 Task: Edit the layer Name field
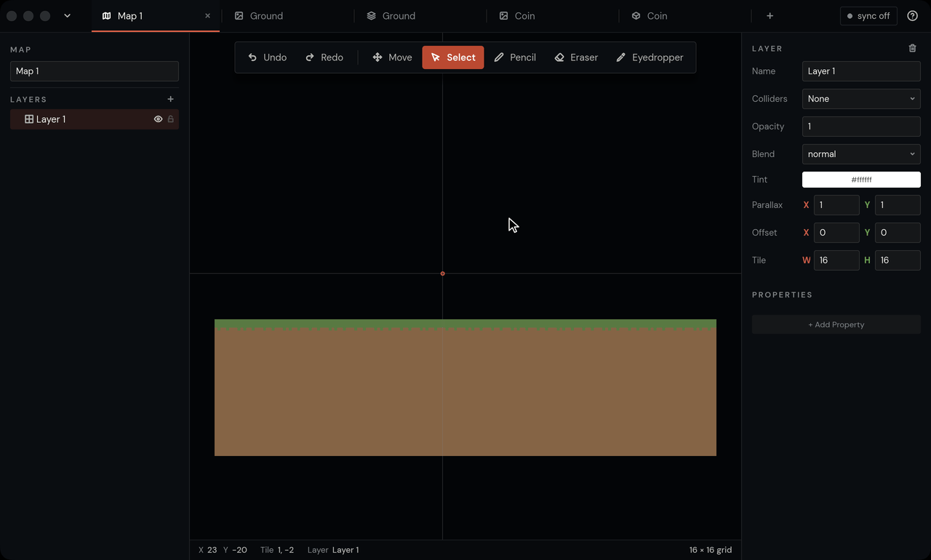click(x=861, y=71)
